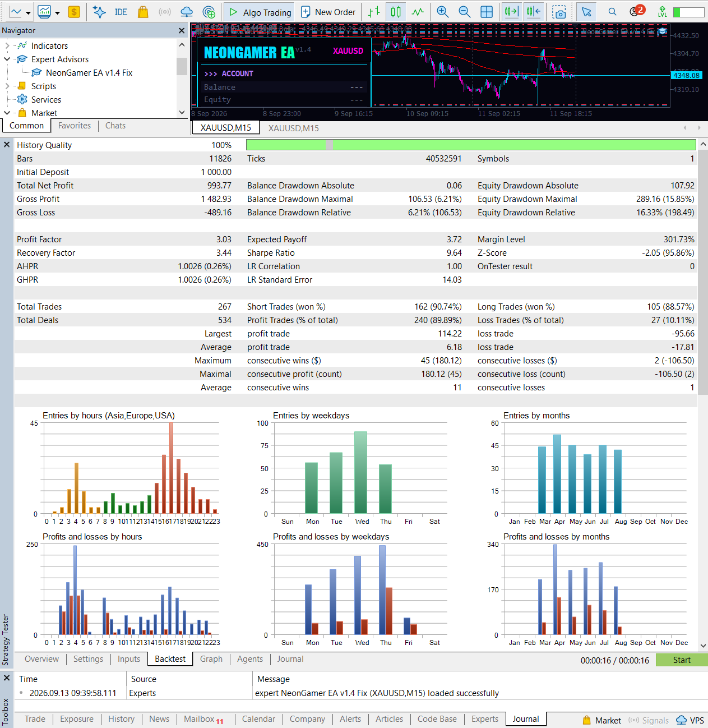
Task: Click the LVL depth of market icon
Action: coord(663,12)
